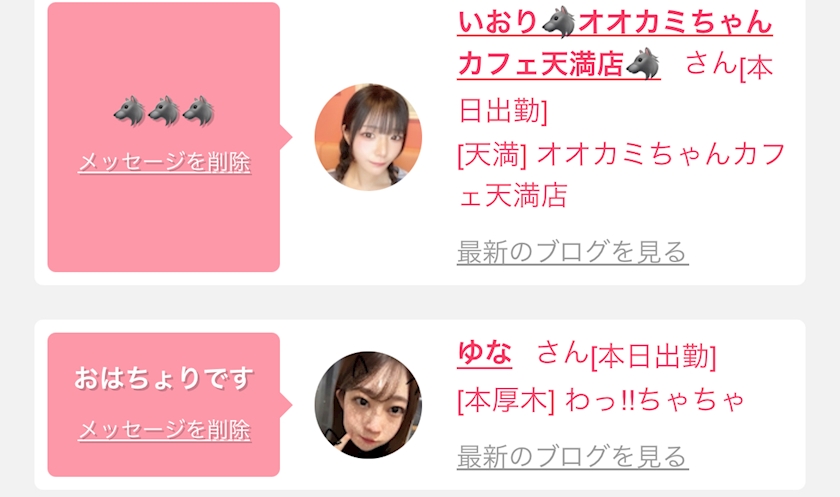
Task: Open the ゆな profile name link
Action: click(484, 353)
